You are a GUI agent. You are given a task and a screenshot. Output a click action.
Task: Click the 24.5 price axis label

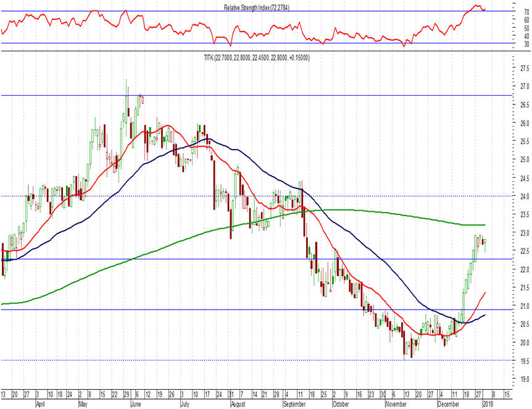tap(525, 178)
